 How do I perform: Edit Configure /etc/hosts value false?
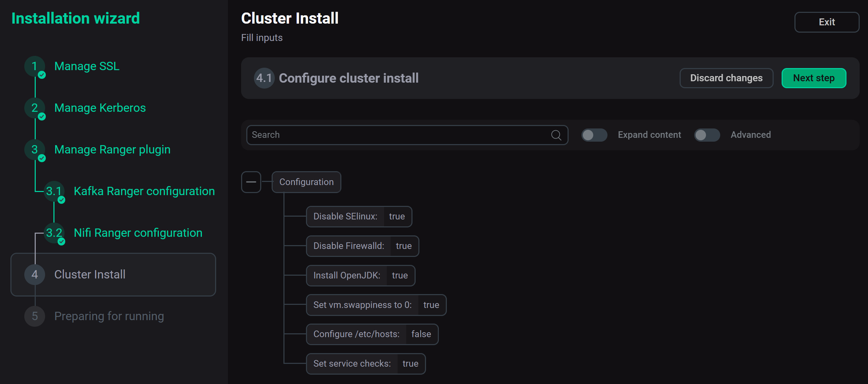[x=421, y=334]
